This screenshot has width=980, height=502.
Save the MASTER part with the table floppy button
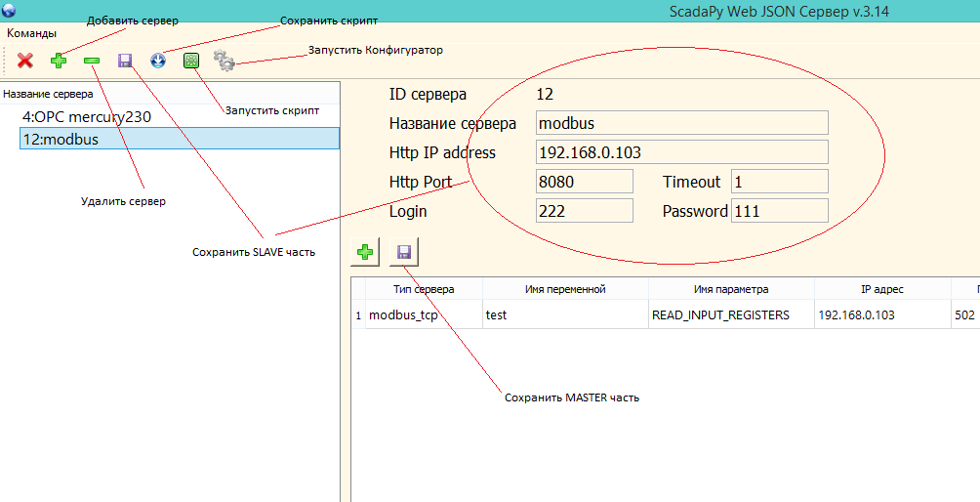coord(404,252)
